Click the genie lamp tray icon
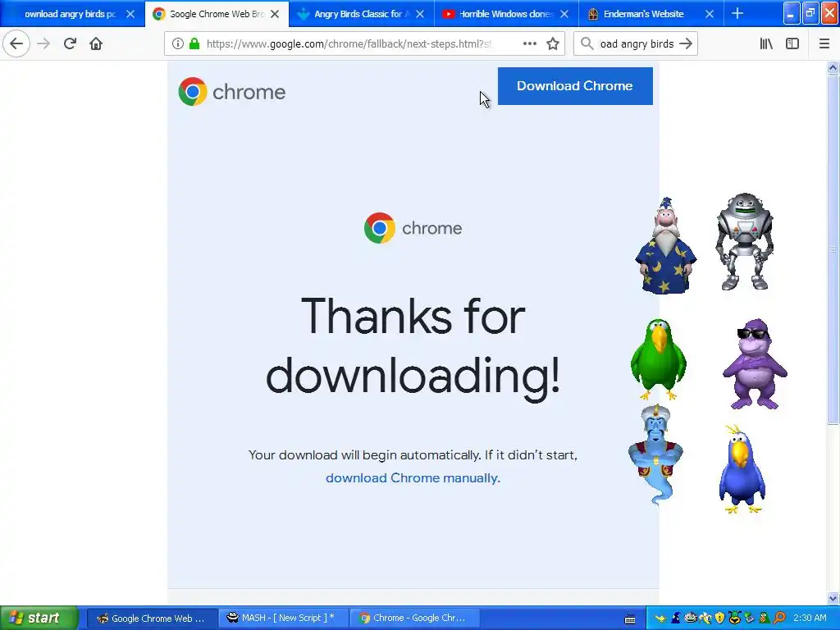The image size is (840, 630). [660, 618]
